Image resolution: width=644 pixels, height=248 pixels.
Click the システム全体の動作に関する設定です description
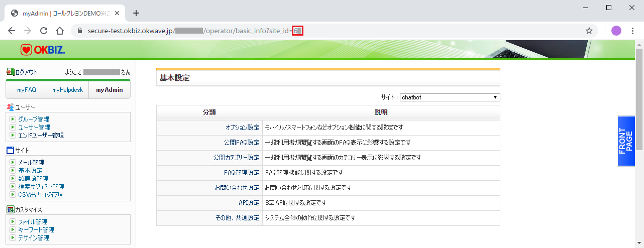pyautogui.click(x=310, y=218)
